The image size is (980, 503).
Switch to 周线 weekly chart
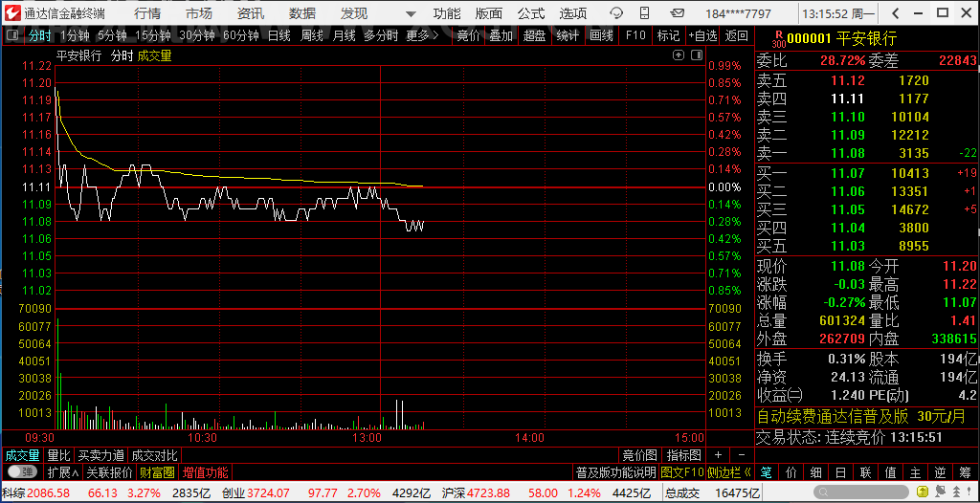(x=311, y=35)
